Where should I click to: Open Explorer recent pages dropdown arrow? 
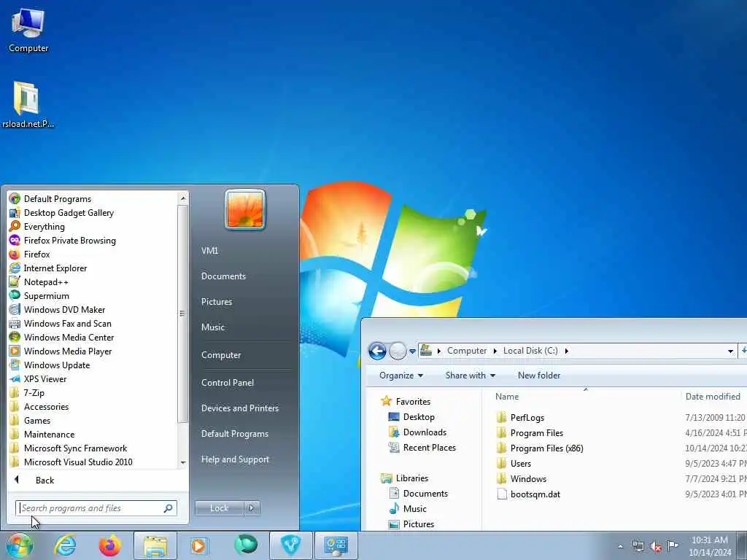tap(413, 351)
